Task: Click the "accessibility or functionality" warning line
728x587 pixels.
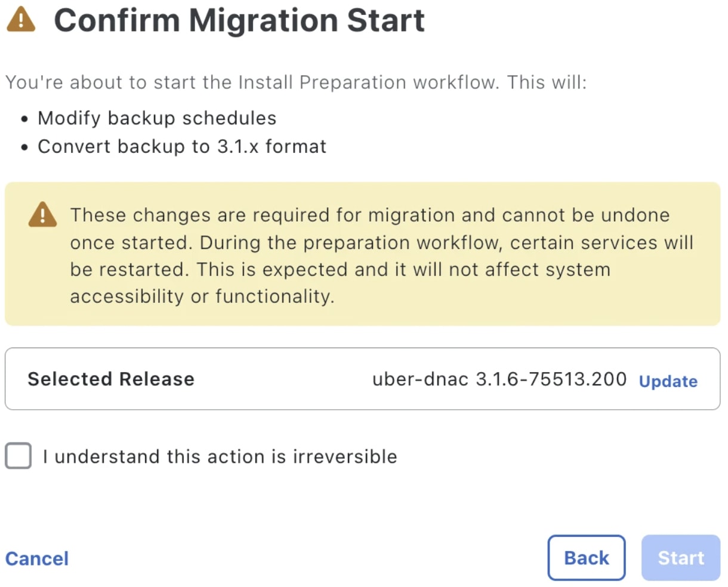Action: pyautogui.click(x=202, y=296)
